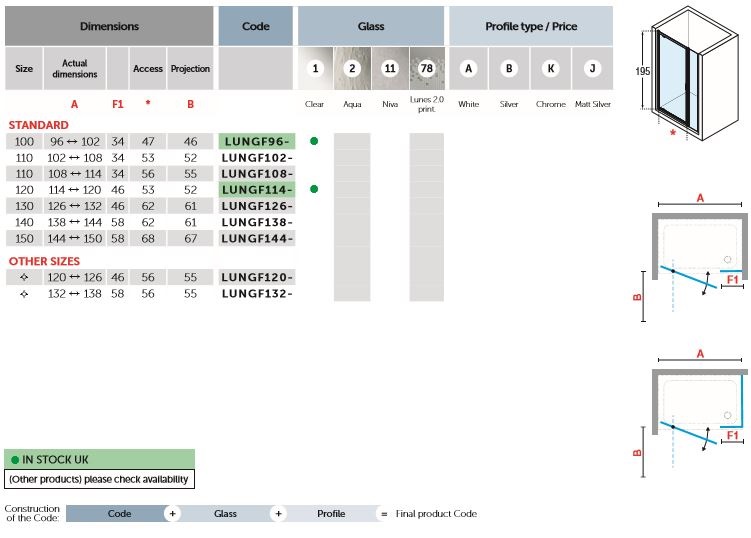The height and width of the screenshot is (538, 751).
Task: Click the green stock dot in LUNGF96- row
Action: click(x=314, y=141)
